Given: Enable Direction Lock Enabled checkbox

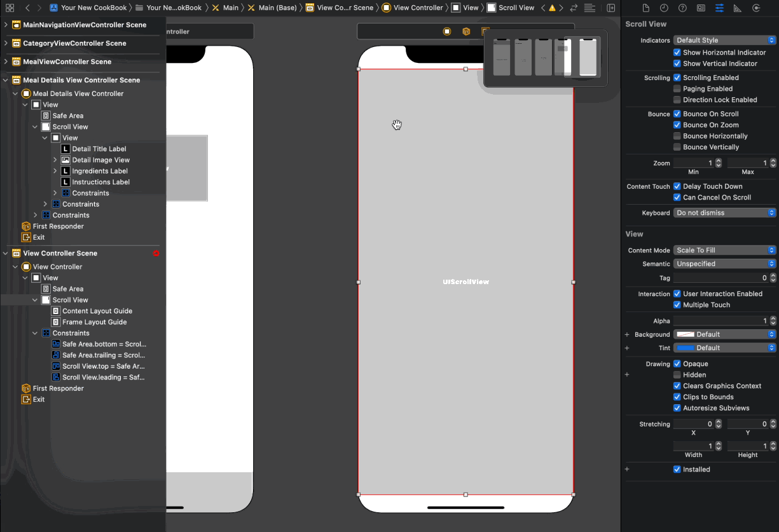Looking at the screenshot, I should [x=677, y=100].
